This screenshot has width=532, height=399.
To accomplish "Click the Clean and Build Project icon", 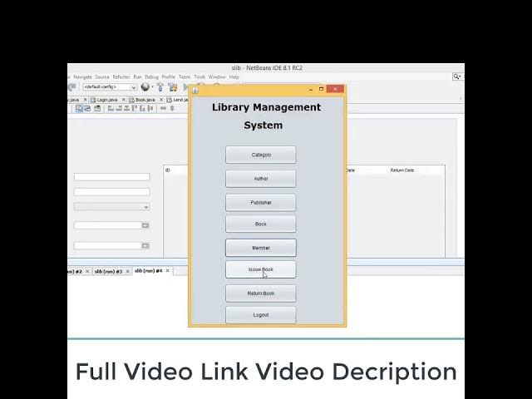I will coord(173,87).
